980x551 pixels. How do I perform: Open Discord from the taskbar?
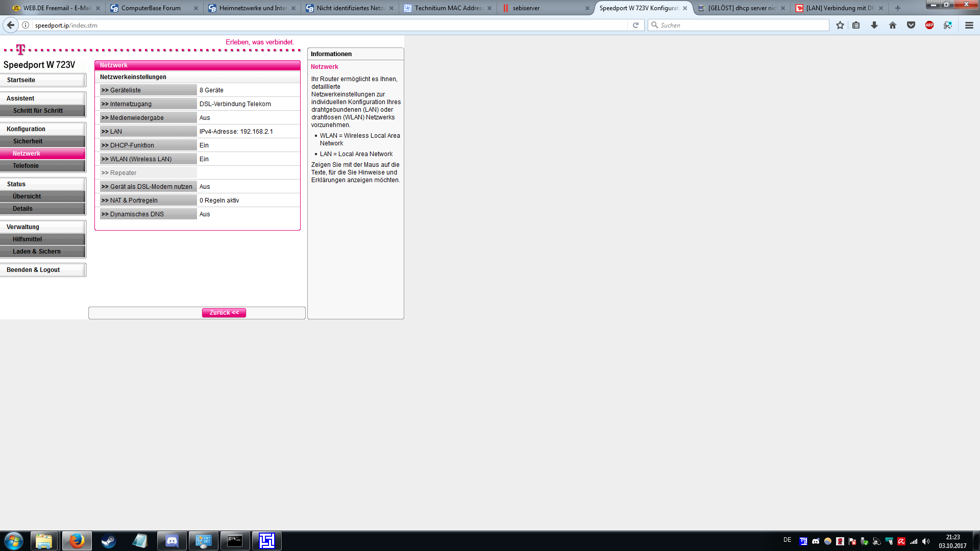point(172,541)
